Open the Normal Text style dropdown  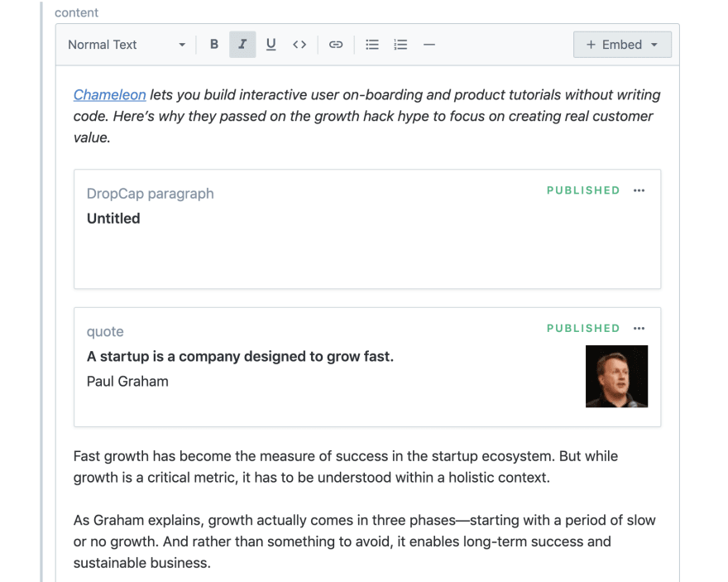pyautogui.click(x=127, y=45)
